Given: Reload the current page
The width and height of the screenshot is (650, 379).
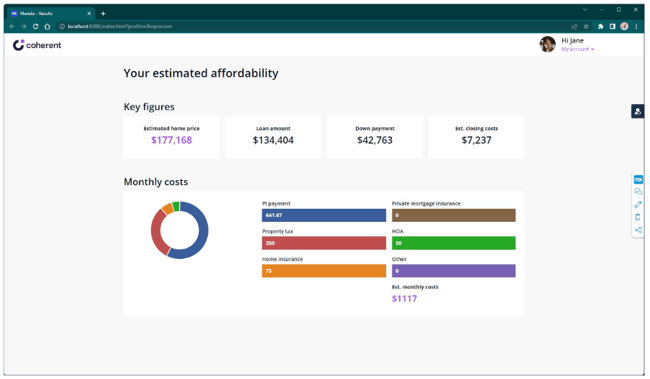Looking at the screenshot, I should [36, 26].
